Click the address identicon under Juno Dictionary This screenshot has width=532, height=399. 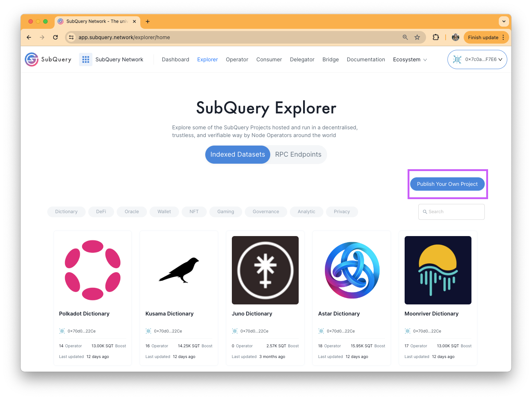tap(235, 331)
